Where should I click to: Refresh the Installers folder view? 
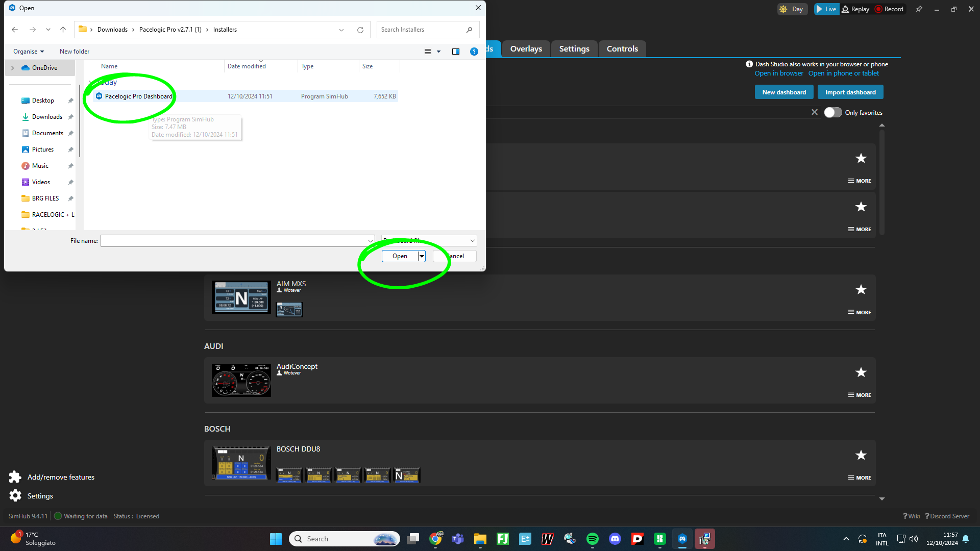click(x=360, y=30)
